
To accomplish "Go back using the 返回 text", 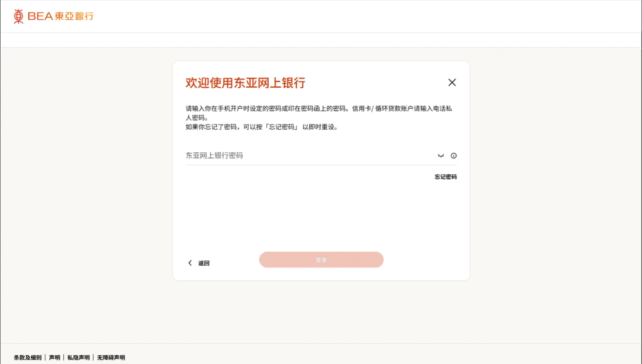I will (x=204, y=263).
